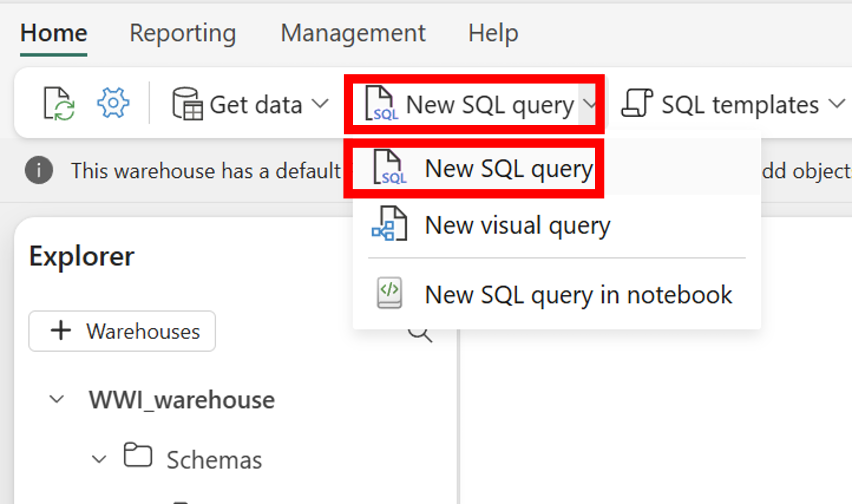
Task: Click the Explorer panel heading
Action: click(x=82, y=256)
